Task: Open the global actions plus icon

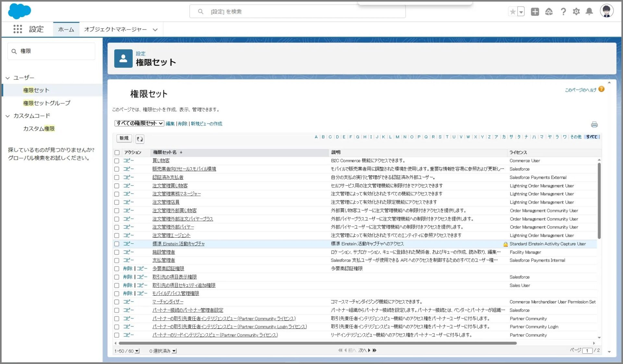Action: coord(535,12)
